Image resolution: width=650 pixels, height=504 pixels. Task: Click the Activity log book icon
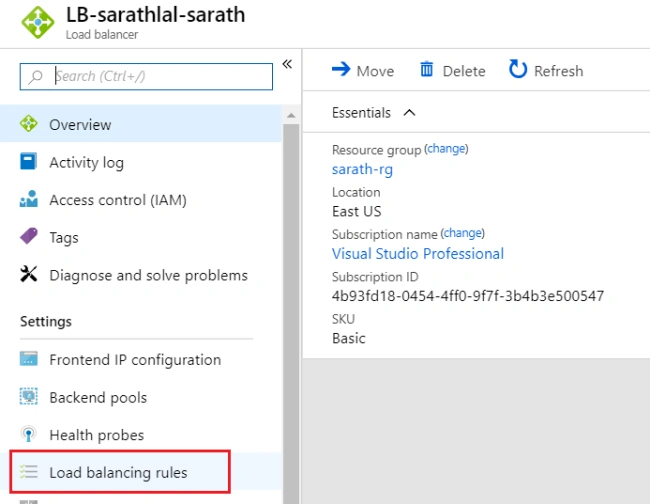point(29,161)
